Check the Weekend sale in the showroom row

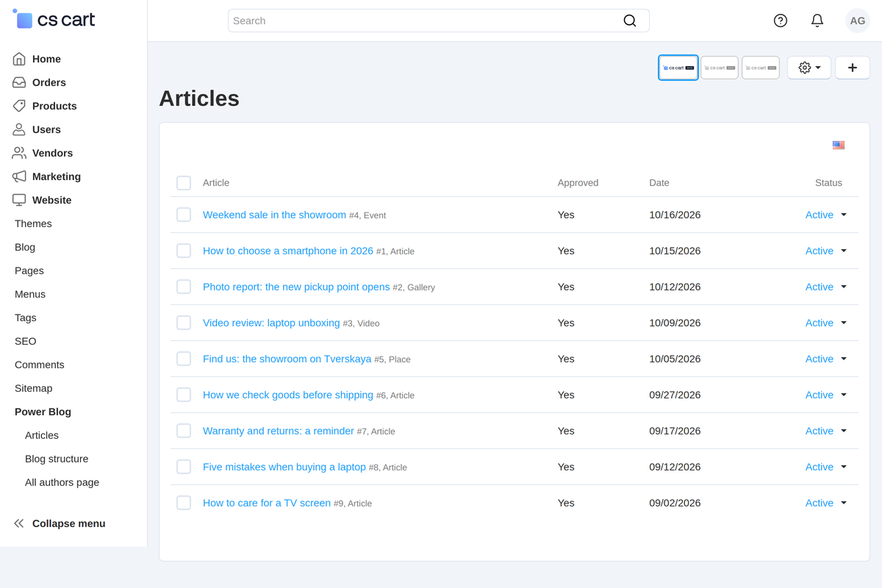pos(184,215)
